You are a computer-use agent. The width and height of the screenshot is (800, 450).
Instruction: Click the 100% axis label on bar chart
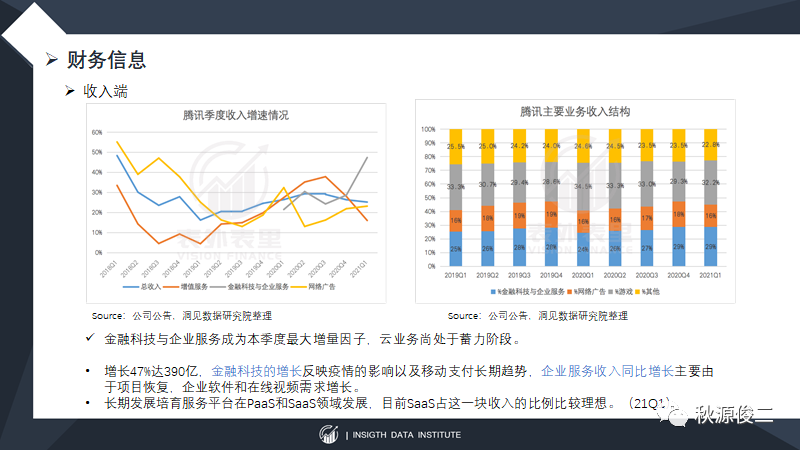point(428,130)
